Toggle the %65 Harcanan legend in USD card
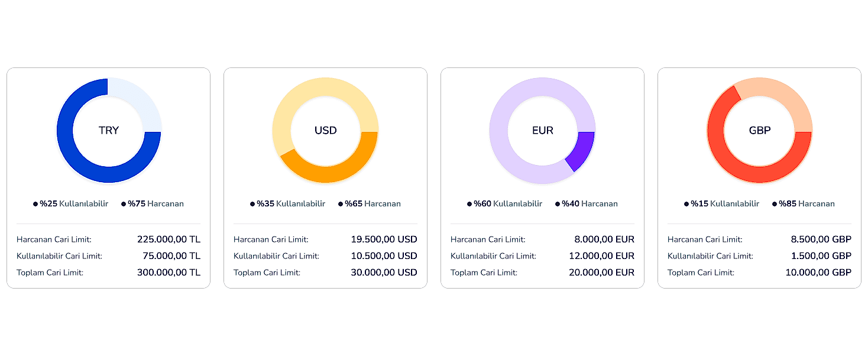This screenshot has height=356, width=868. 370,204
